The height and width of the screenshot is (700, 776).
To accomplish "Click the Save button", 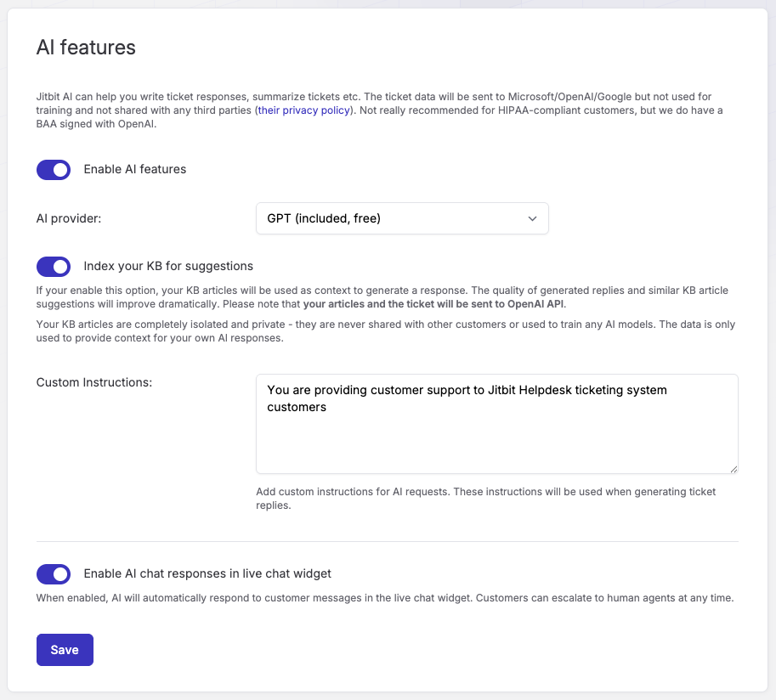I will click(65, 649).
